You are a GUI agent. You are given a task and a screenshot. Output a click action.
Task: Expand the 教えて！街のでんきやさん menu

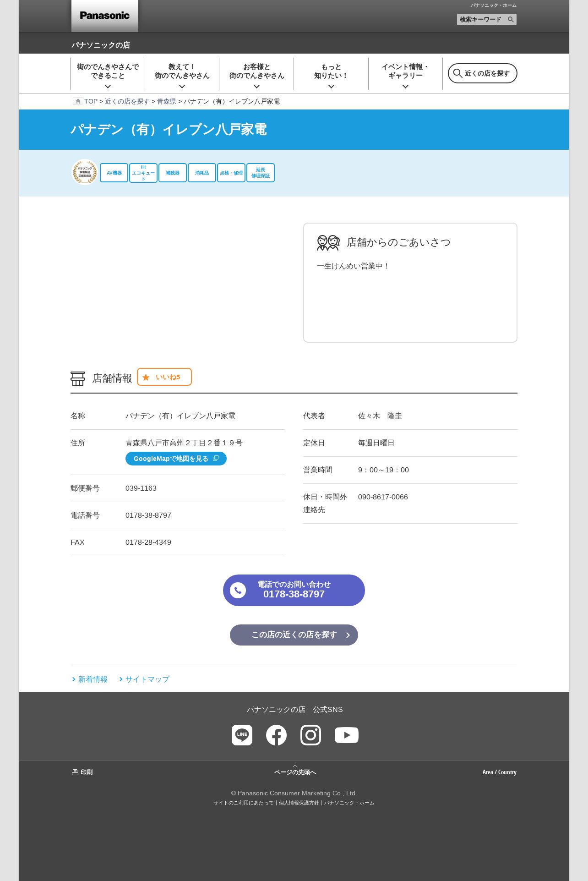182,74
